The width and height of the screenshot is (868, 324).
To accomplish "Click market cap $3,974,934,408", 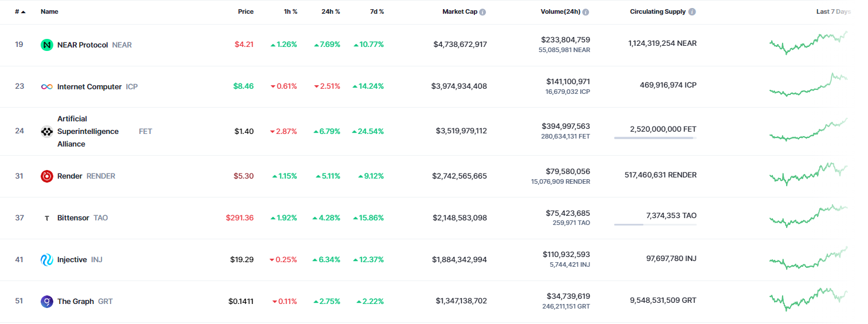I will (x=459, y=86).
